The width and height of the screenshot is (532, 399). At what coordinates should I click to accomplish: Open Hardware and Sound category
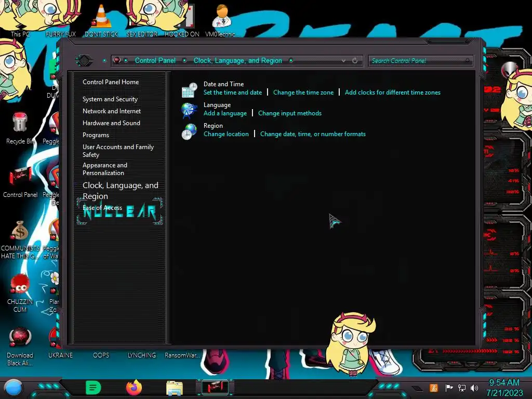pyautogui.click(x=111, y=123)
